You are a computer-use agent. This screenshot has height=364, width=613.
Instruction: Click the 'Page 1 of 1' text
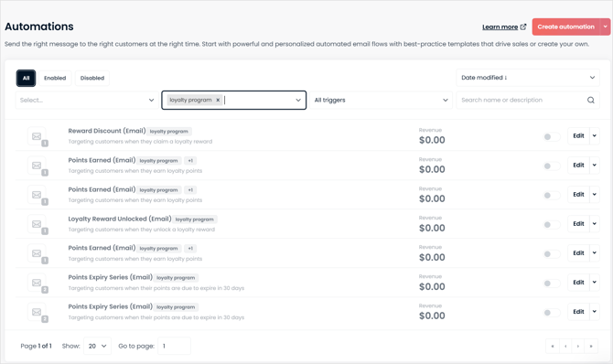tap(36, 346)
